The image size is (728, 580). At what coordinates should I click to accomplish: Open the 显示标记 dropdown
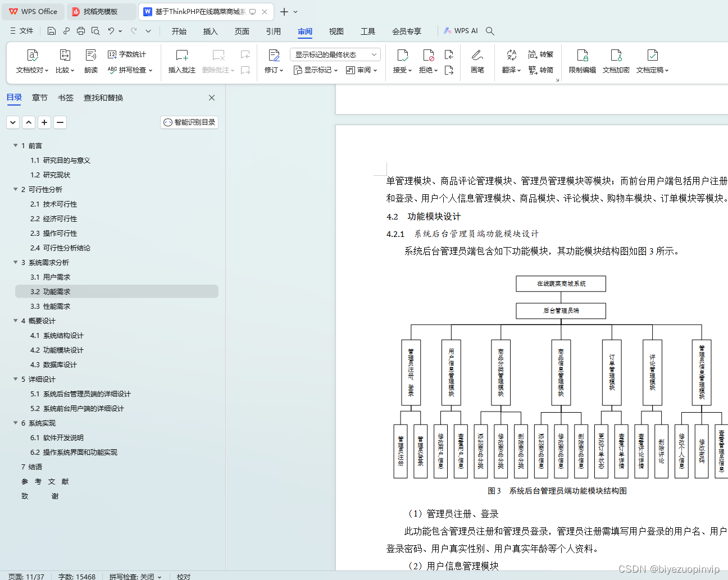[316, 70]
